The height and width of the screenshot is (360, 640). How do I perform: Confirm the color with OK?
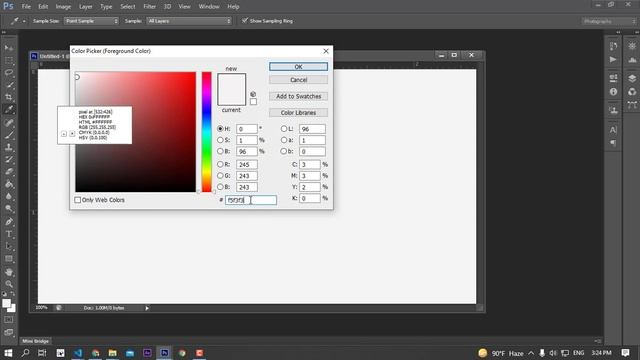click(298, 67)
